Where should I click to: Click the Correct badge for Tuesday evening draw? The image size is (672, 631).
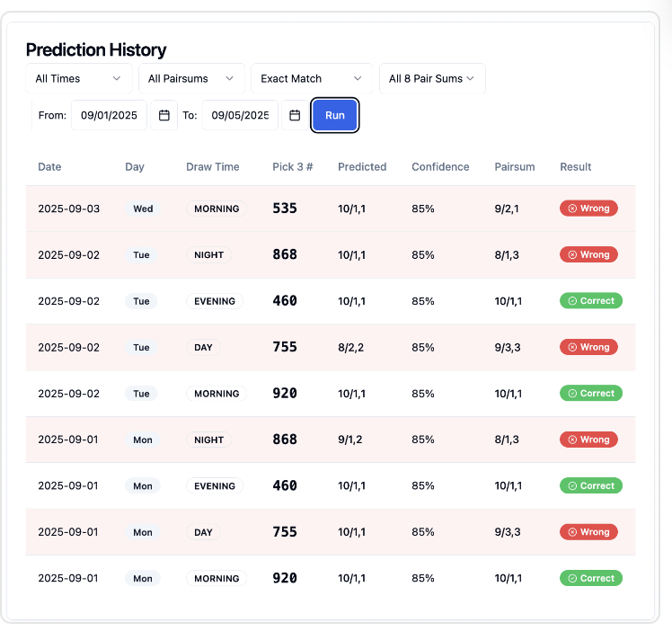(x=590, y=301)
